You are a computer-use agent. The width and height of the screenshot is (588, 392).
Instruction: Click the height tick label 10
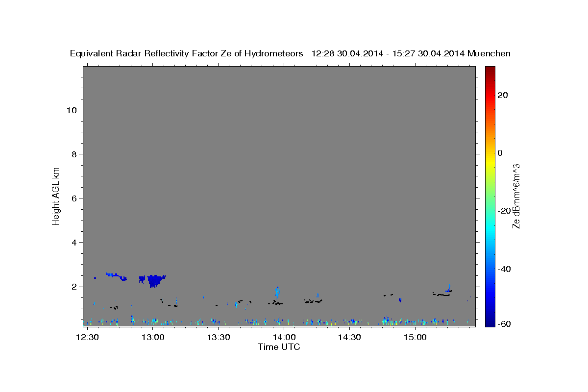(73, 110)
